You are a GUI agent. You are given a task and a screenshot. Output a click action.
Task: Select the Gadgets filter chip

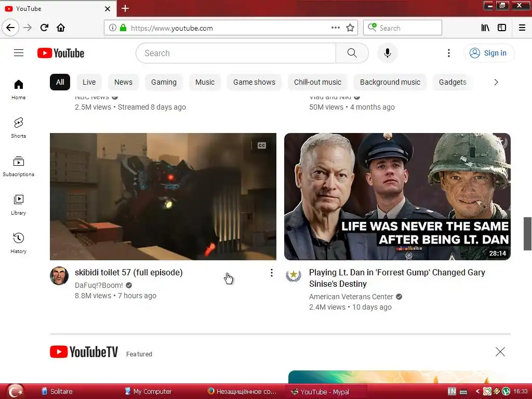pos(453,82)
